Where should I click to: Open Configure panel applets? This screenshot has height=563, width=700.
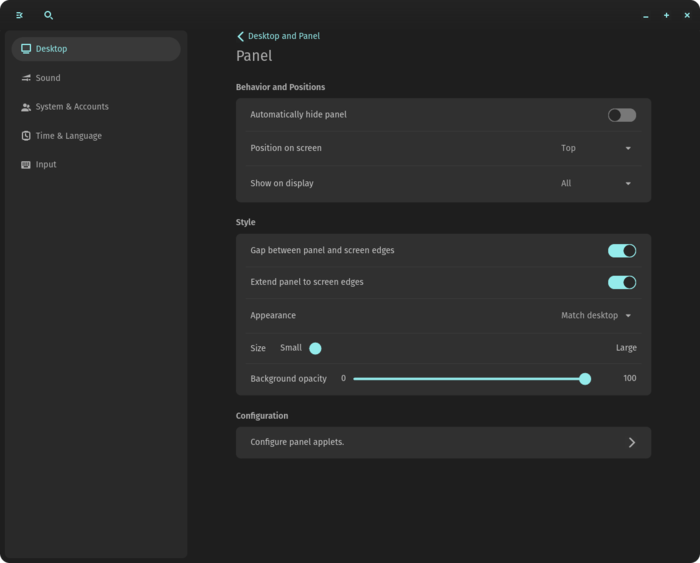(x=443, y=442)
